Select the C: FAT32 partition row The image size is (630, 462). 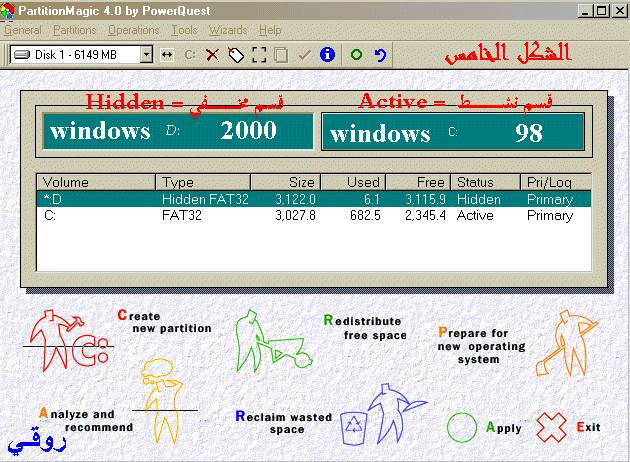314,215
